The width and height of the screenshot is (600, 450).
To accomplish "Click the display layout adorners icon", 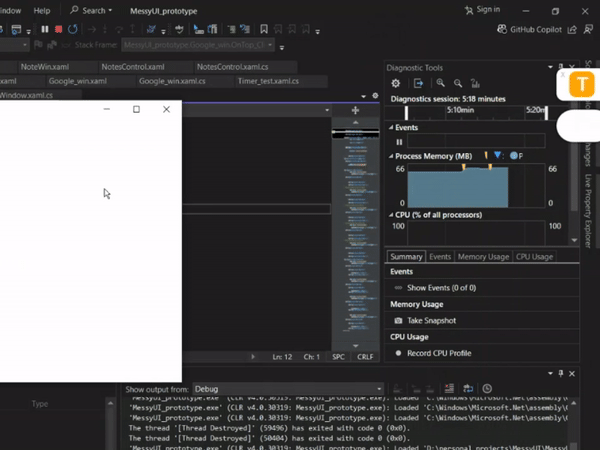I will tap(212, 29).
